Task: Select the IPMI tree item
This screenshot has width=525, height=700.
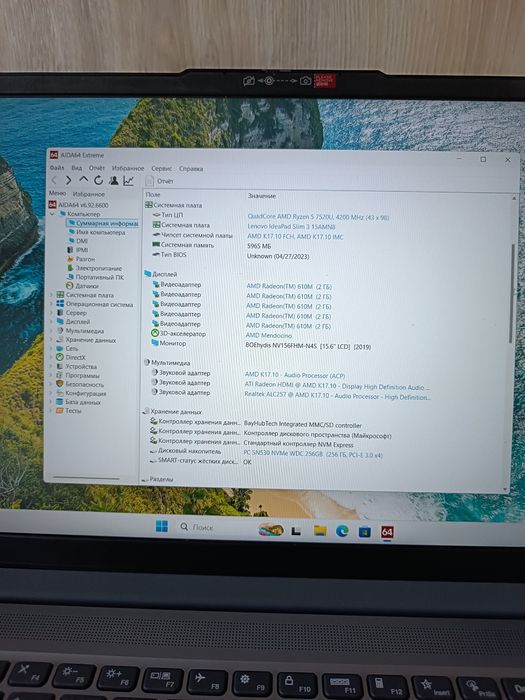Action: (78, 250)
